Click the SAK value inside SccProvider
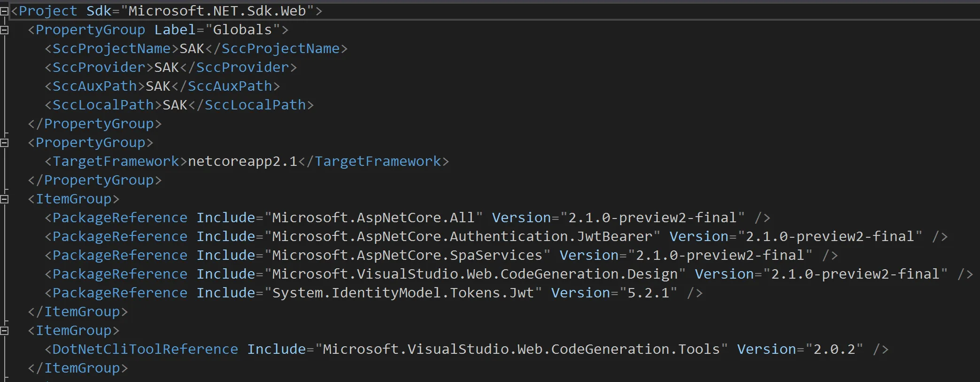This screenshot has width=980, height=382. [167, 67]
